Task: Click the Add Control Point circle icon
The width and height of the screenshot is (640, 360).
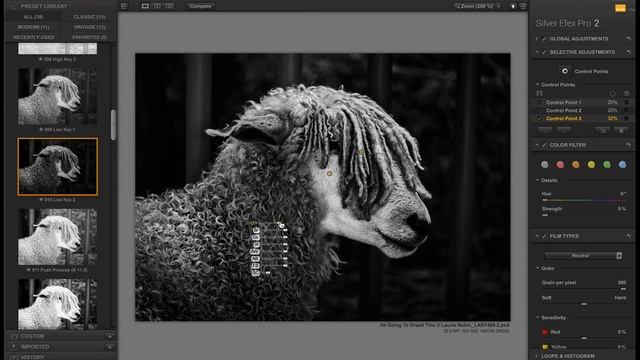Action: tap(565, 71)
